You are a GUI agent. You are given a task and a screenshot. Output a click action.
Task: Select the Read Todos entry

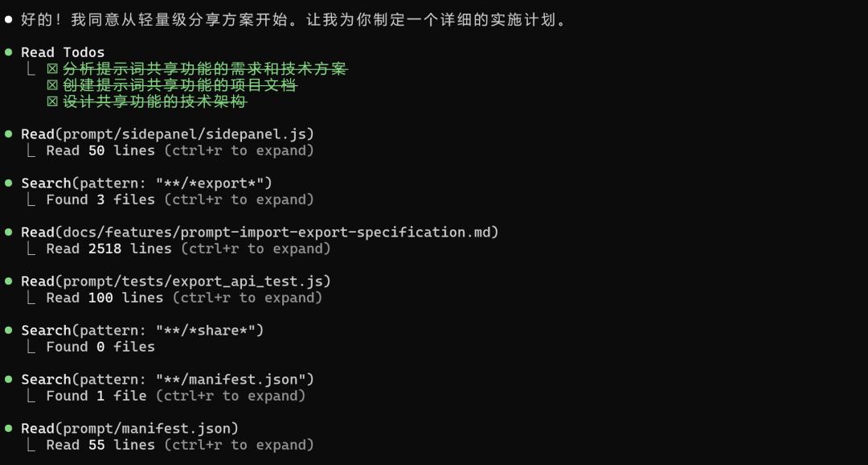pyautogui.click(x=63, y=52)
